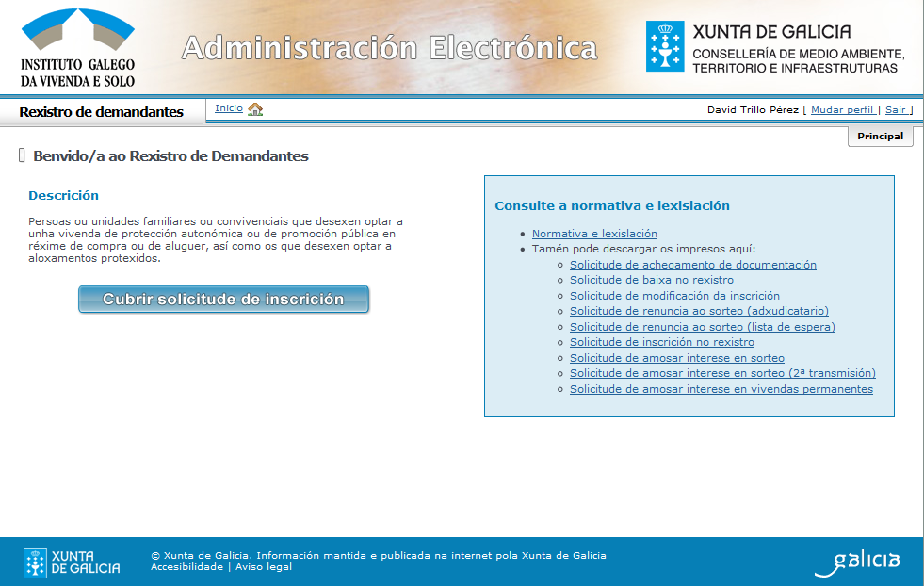Image resolution: width=924 pixels, height=586 pixels.
Task: Click the © Xunta de Galicia copyright text
Action: [x=379, y=555]
